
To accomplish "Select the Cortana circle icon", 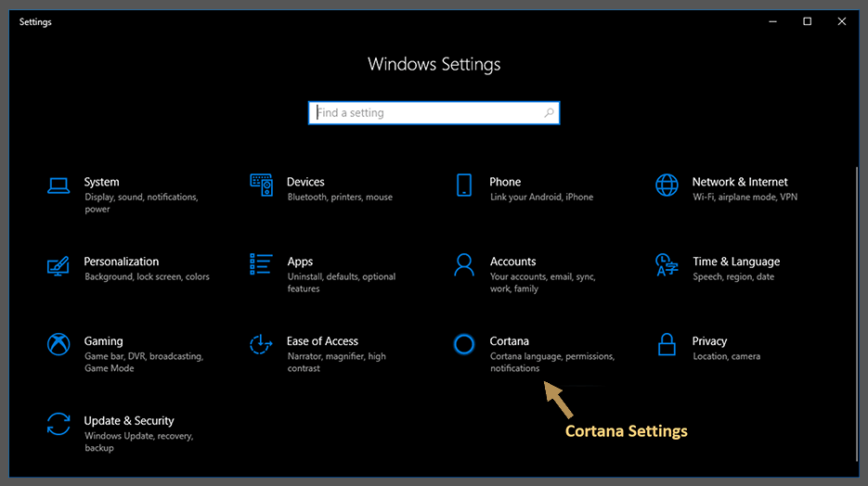I will tap(464, 344).
